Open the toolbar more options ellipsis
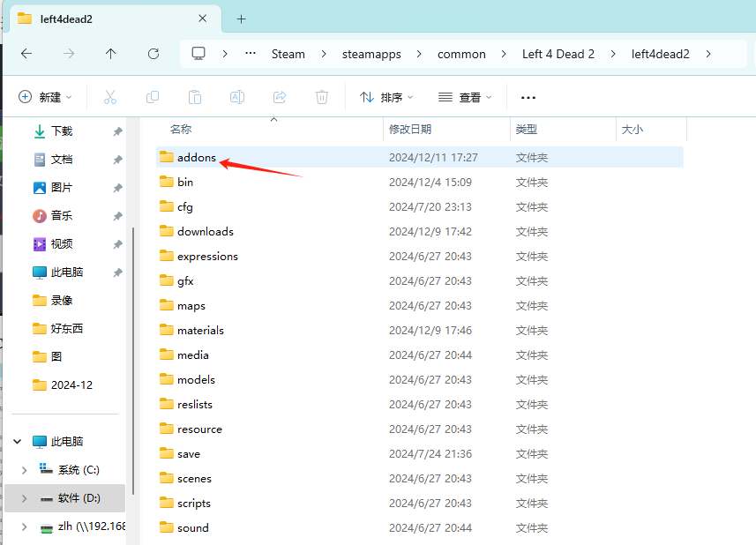This screenshot has height=545, width=756. pos(528,98)
